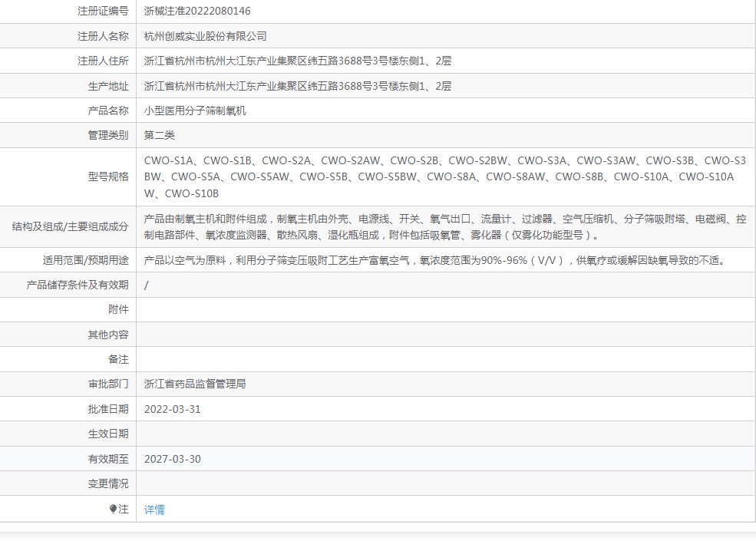This screenshot has height=541, width=756.
Task: Click the 型号规格 label
Action: 108,176
